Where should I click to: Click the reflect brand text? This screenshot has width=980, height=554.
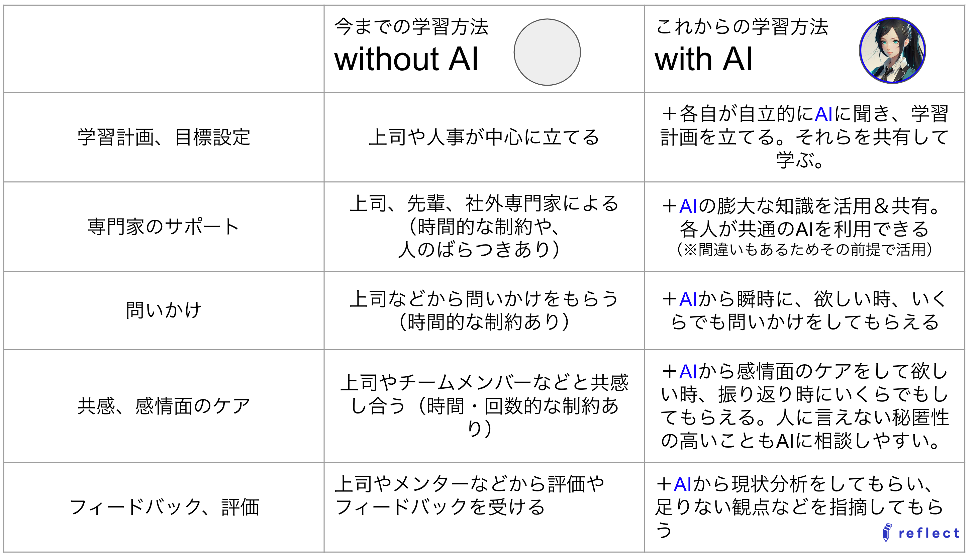pos(929,533)
